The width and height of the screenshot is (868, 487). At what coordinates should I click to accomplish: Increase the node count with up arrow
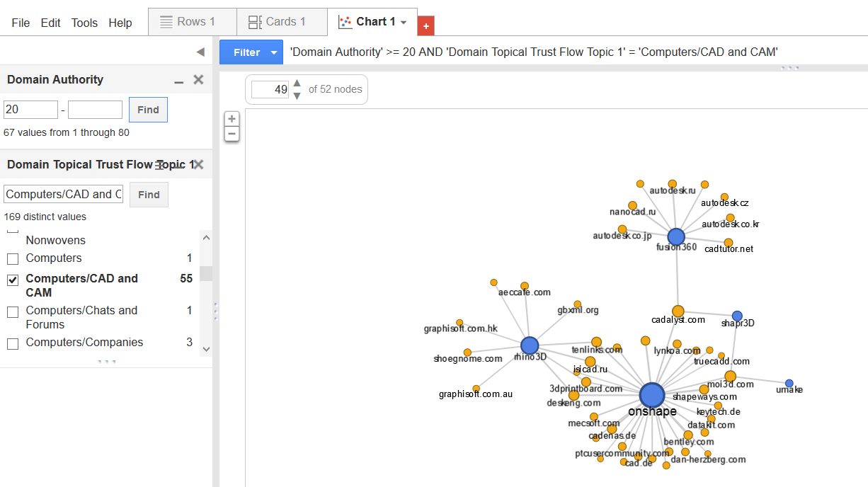(297, 84)
